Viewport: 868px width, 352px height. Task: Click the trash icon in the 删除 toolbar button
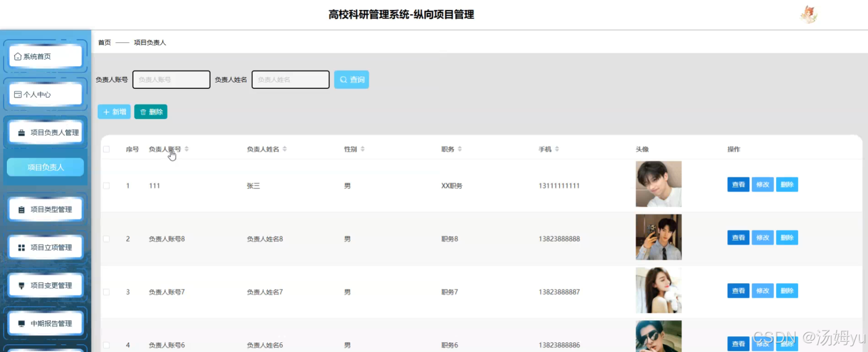click(x=143, y=112)
